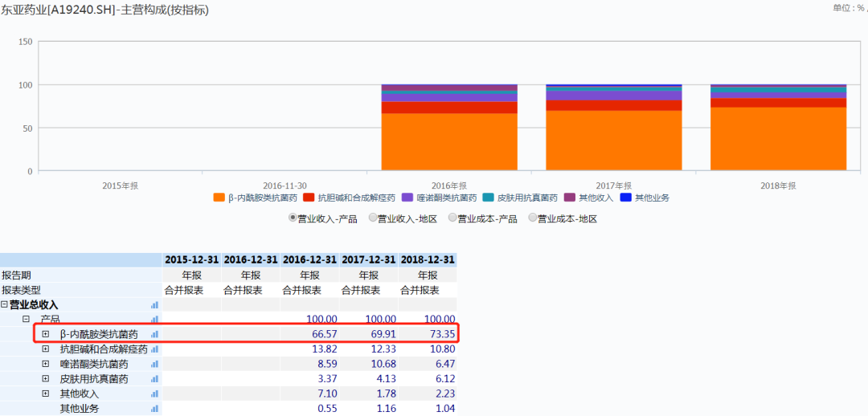The height and width of the screenshot is (416, 868).
Task: Toggle purple 喹诺酮类抗菌药 legend swatch
Action: tap(407, 198)
